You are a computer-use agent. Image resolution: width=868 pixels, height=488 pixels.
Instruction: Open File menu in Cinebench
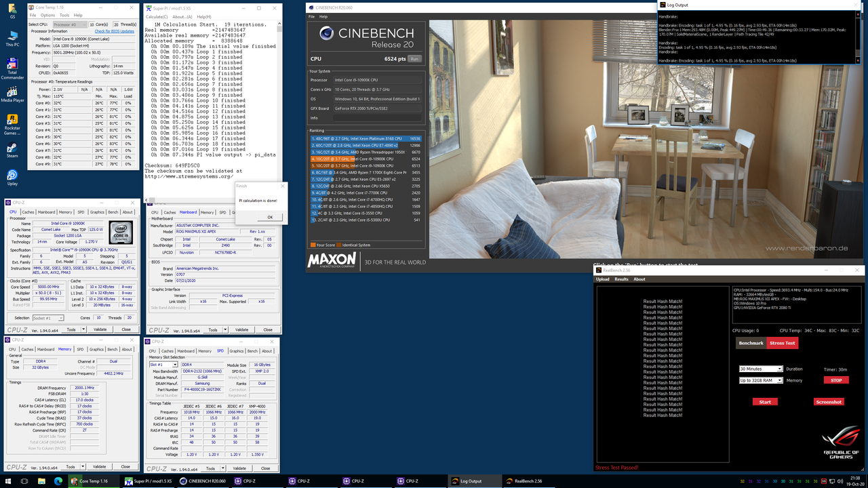pyautogui.click(x=312, y=16)
